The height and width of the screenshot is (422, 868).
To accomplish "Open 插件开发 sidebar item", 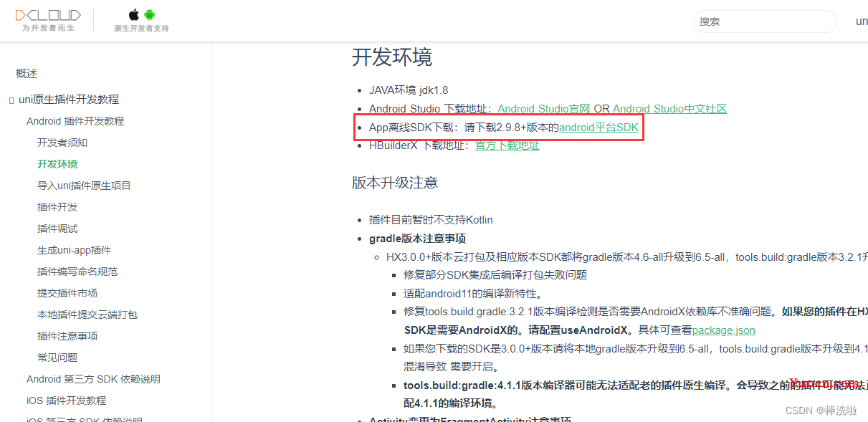I will (57, 207).
